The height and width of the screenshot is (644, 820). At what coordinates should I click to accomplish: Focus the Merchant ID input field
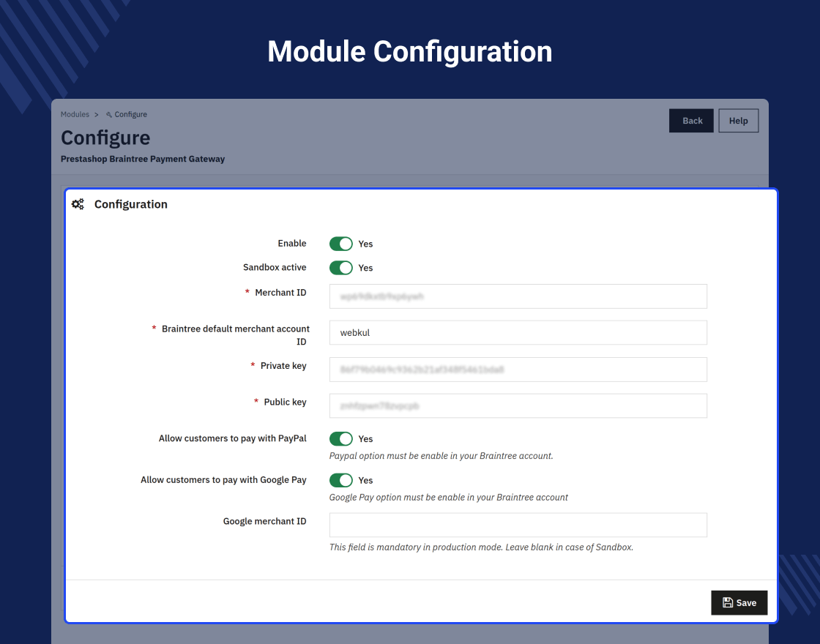(x=518, y=296)
